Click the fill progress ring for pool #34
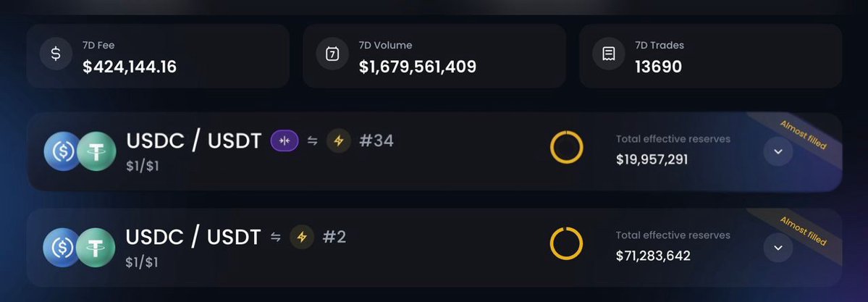This screenshot has width=868, height=302. coord(566,148)
